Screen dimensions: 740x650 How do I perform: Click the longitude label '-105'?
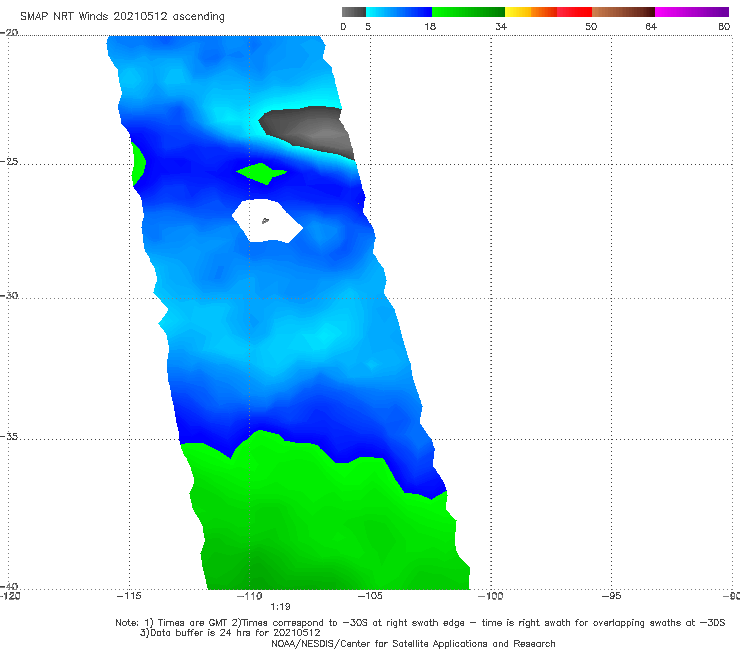pos(370,596)
